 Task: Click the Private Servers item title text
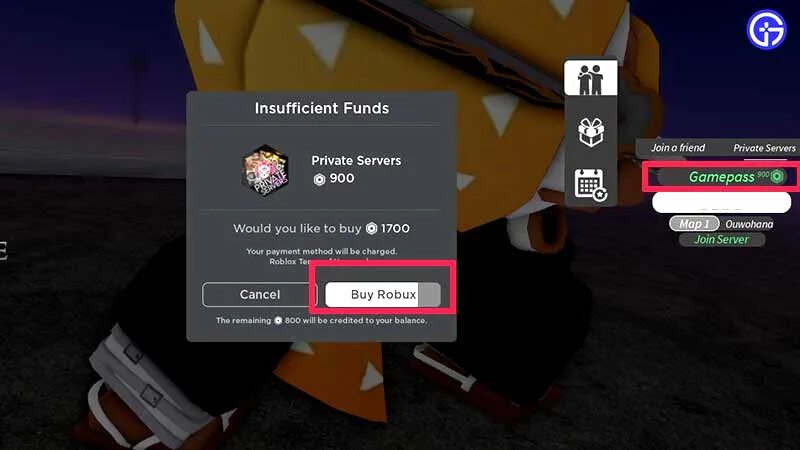356,161
